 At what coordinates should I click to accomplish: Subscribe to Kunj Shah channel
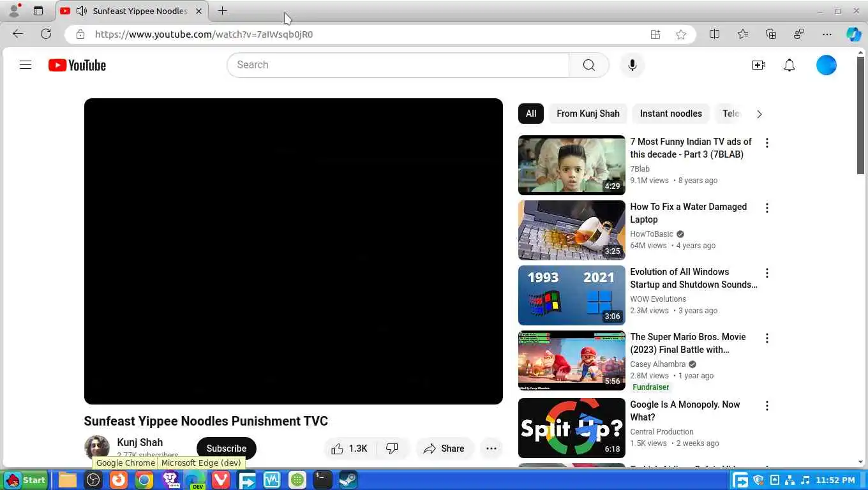(227, 449)
